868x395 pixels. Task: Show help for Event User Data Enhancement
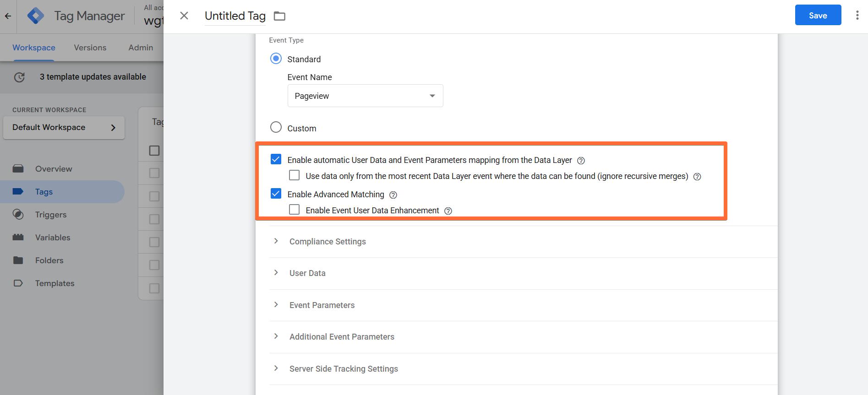(448, 211)
